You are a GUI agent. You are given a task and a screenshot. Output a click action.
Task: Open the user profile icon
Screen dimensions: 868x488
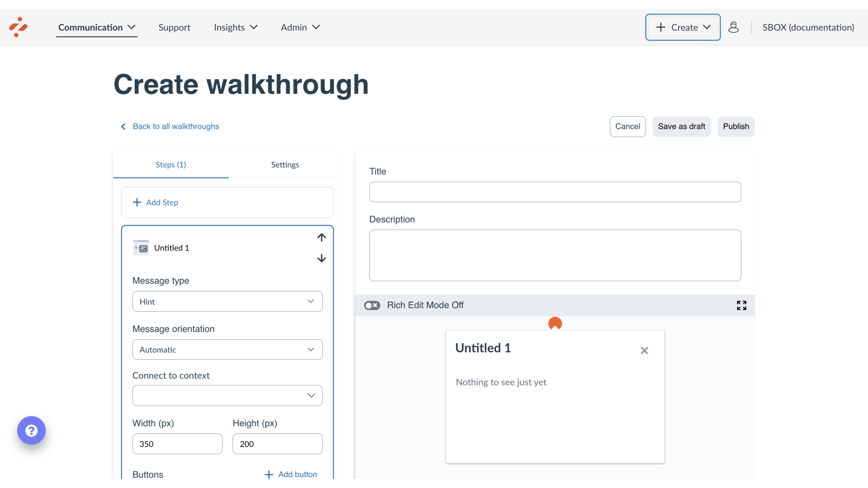pyautogui.click(x=733, y=27)
